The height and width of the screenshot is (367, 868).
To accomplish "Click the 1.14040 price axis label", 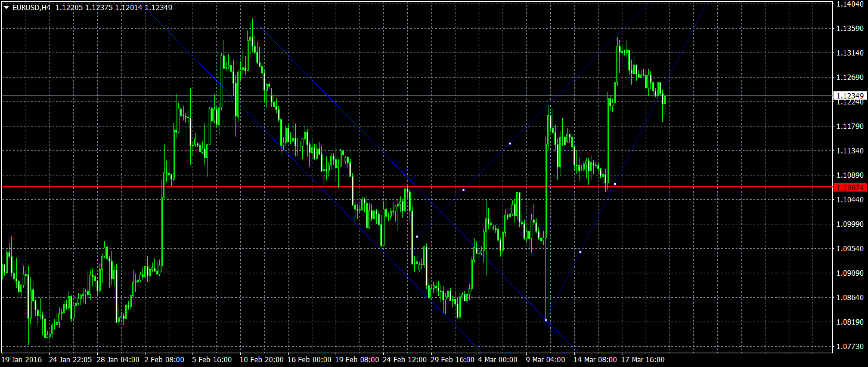I will point(850,4).
